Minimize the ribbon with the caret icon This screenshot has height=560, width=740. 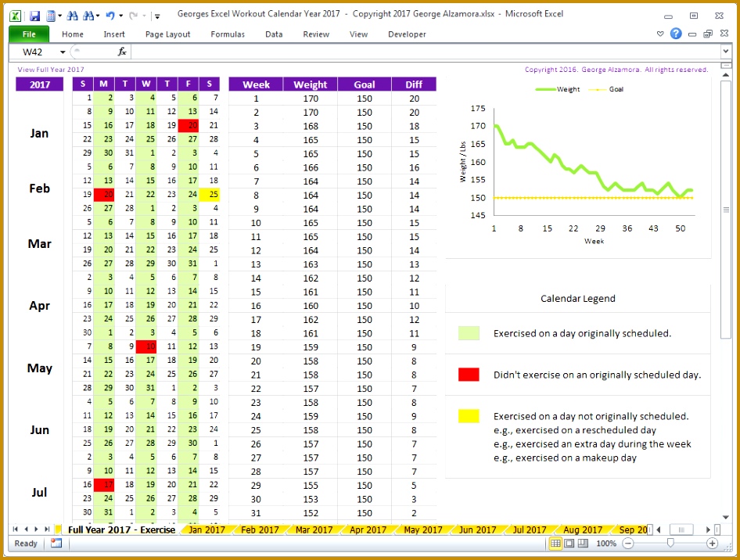tap(660, 34)
